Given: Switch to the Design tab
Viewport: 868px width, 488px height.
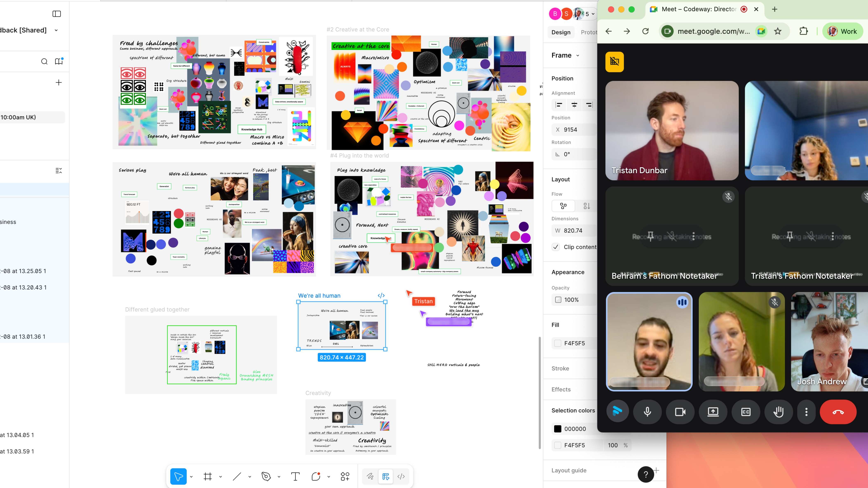Looking at the screenshot, I should tap(561, 32).
